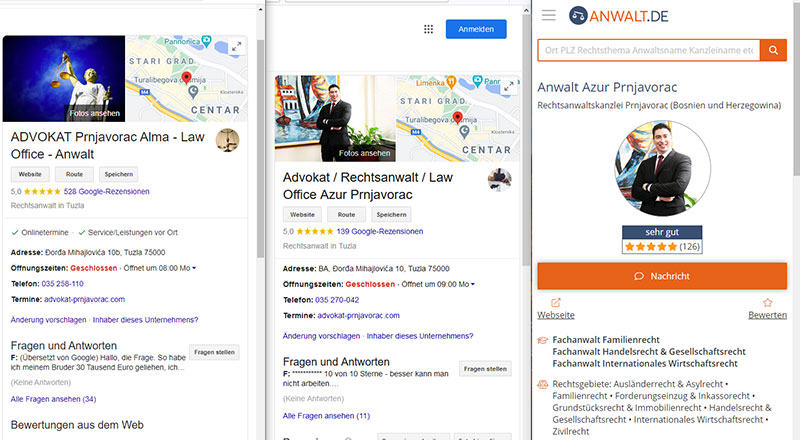
Task: Open the Google apps grid icon
Action: pyautogui.click(x=429, y=29)
